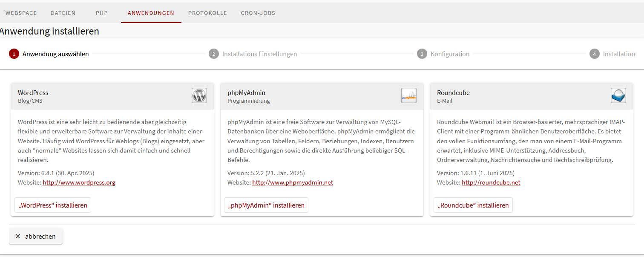The width and height of the screenshot is (644, 257).
Task: Click the WordPress logo icon
Action: point(199,95)
